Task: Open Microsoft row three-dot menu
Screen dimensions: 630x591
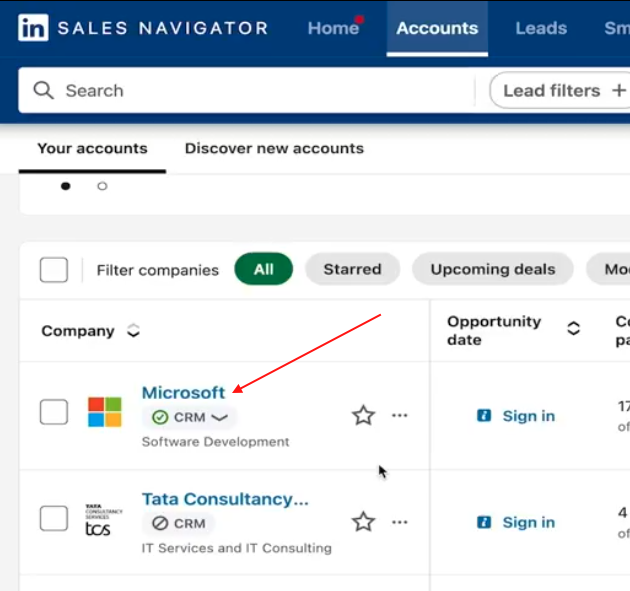Action: pos(400,416)
